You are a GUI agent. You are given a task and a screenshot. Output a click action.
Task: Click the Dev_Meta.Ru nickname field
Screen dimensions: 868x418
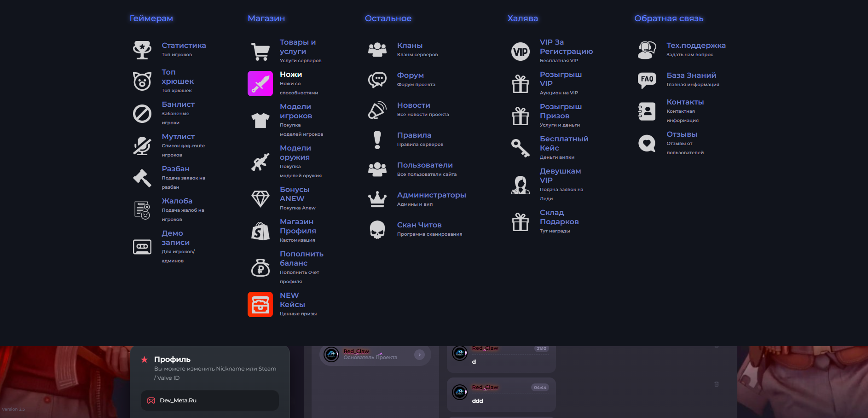pos(210,401)
